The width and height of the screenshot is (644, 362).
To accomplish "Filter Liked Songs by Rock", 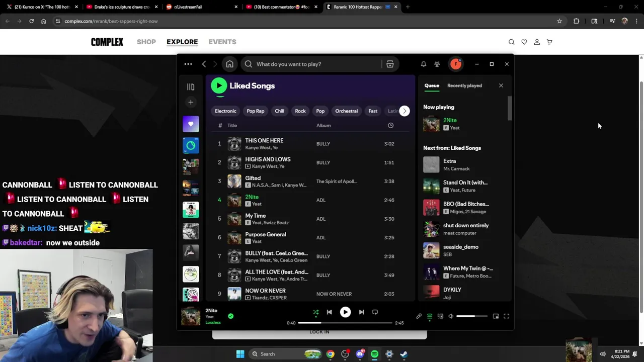I will click(x=300, y=111).
